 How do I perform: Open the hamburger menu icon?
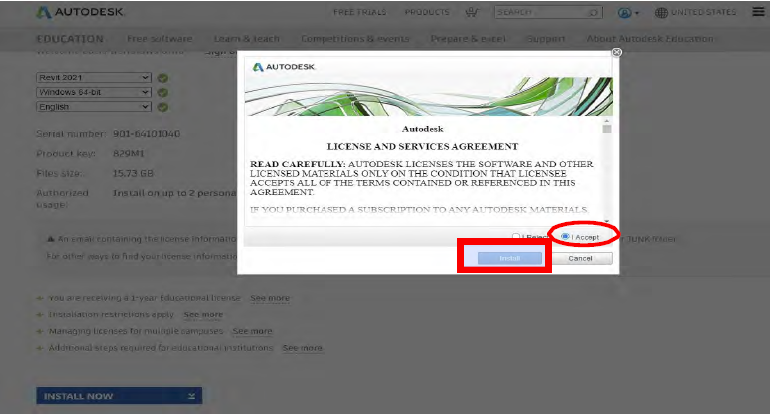pos(758,12)
